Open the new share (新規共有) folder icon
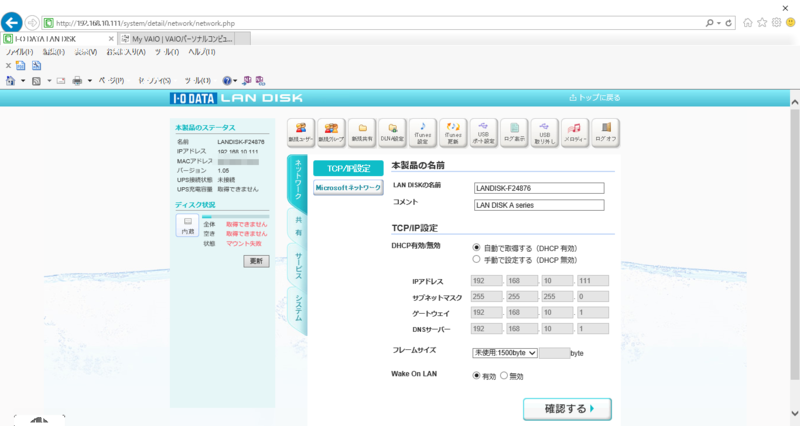The image size is (800, 426). [x=362, y=133]
